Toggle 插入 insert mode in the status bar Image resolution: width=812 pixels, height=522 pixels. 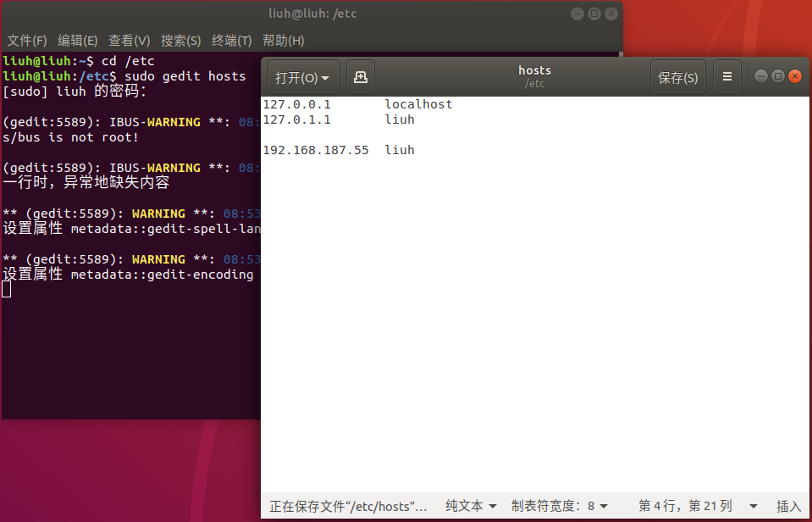click(789, 506)
